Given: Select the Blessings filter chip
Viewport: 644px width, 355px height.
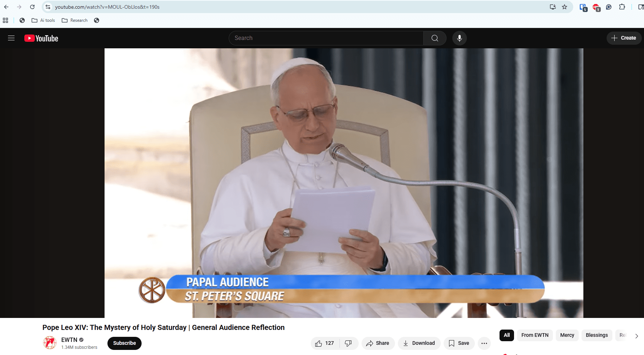Looking at the screenshot, I should [x=596, y=335].
